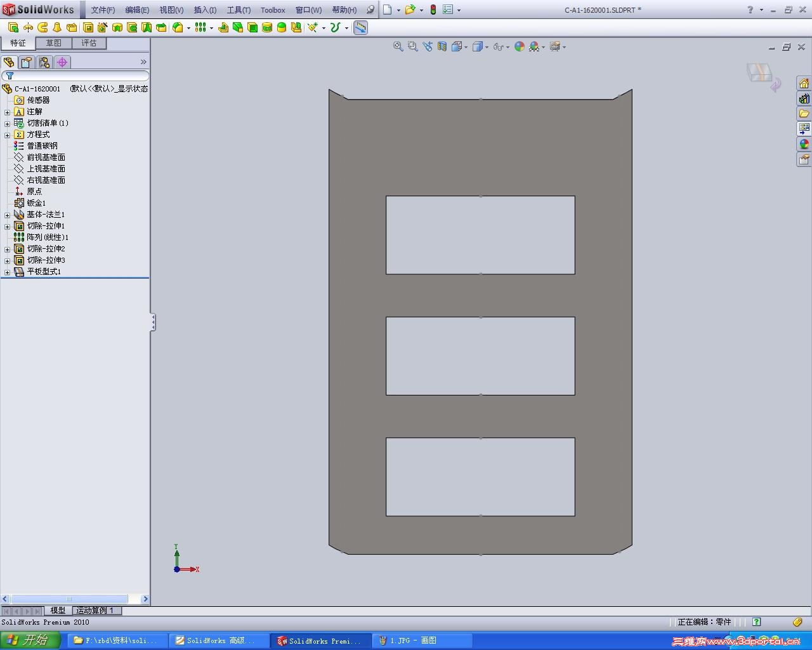Click the Zoom to Fit icon

398,46
